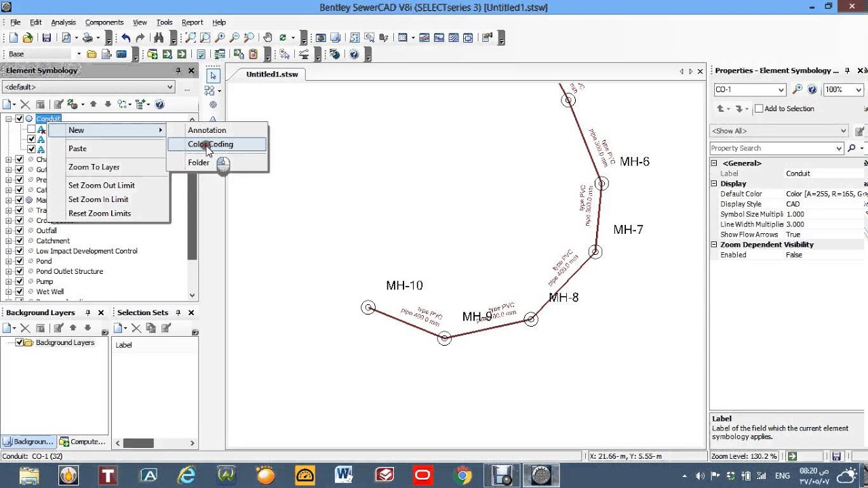Screen dimensions: 868x488
Task: Open the Report menu
Action: pyautogui.click(x=192, y=22)
